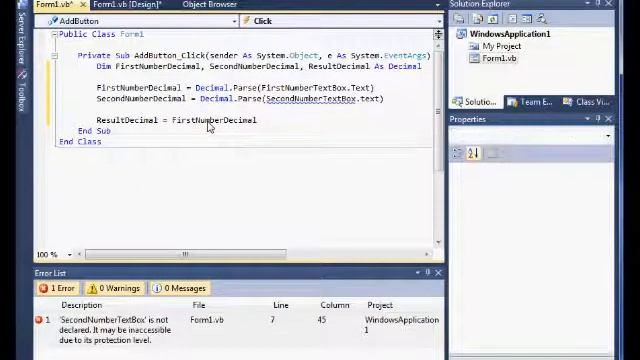Click View Class Diagram icon in Solution Explorer
The image size is (640, 360).
[x=542, y=19]
